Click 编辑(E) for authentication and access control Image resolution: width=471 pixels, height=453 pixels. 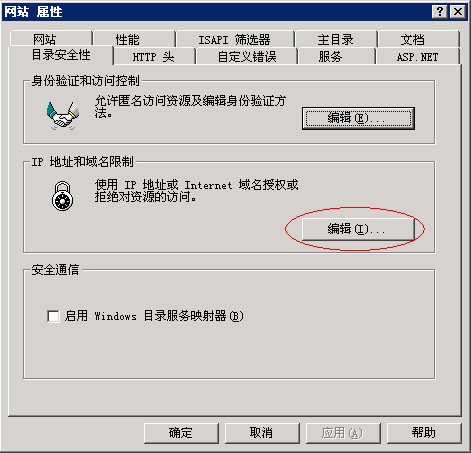(x=358, y=118)
